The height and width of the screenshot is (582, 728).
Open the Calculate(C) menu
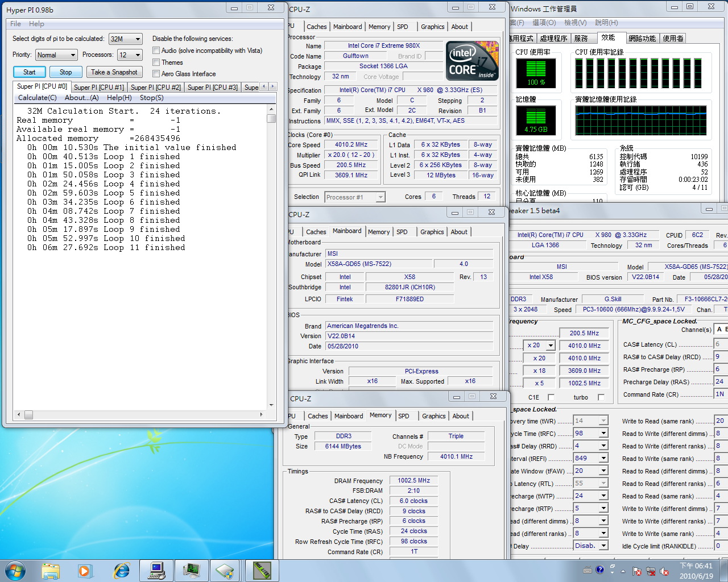(38, 98)
